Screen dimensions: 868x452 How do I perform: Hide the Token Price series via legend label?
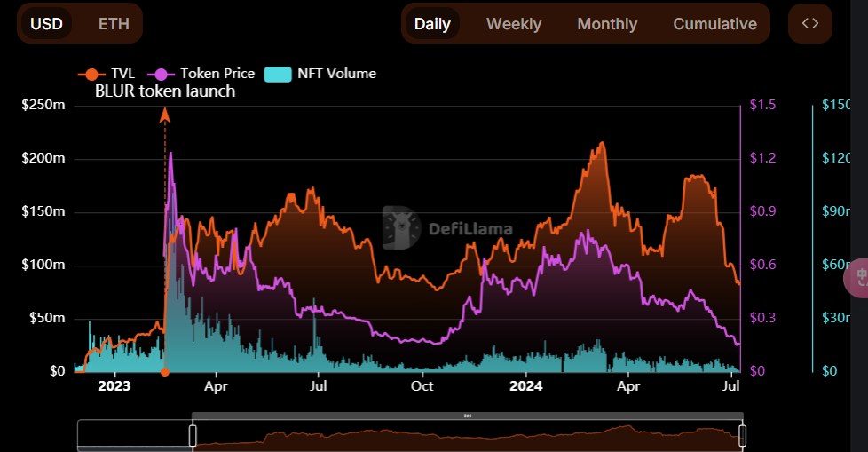pyautogui.click(x=217, y=74)
